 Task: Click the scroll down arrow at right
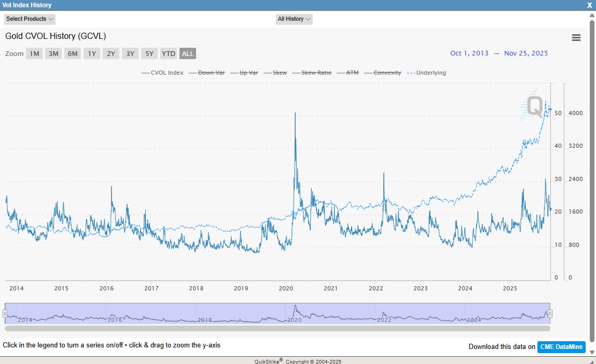point(592,352)
